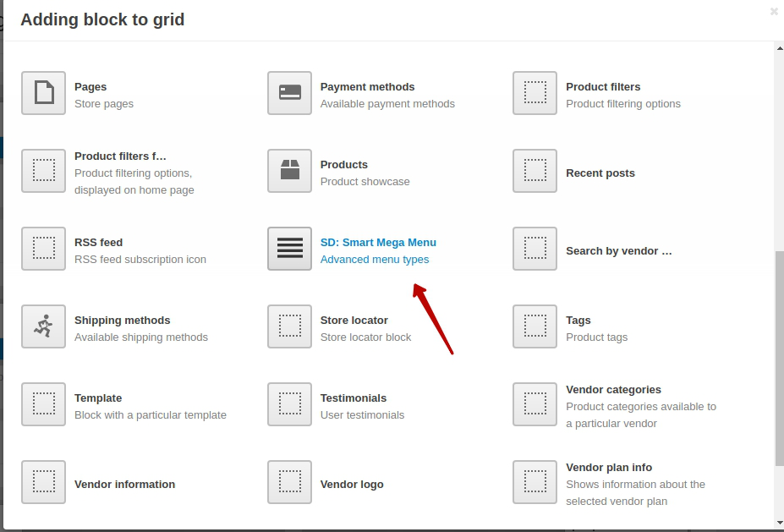
Task: Click the Vendor logo title text
Action: [352, 485]
